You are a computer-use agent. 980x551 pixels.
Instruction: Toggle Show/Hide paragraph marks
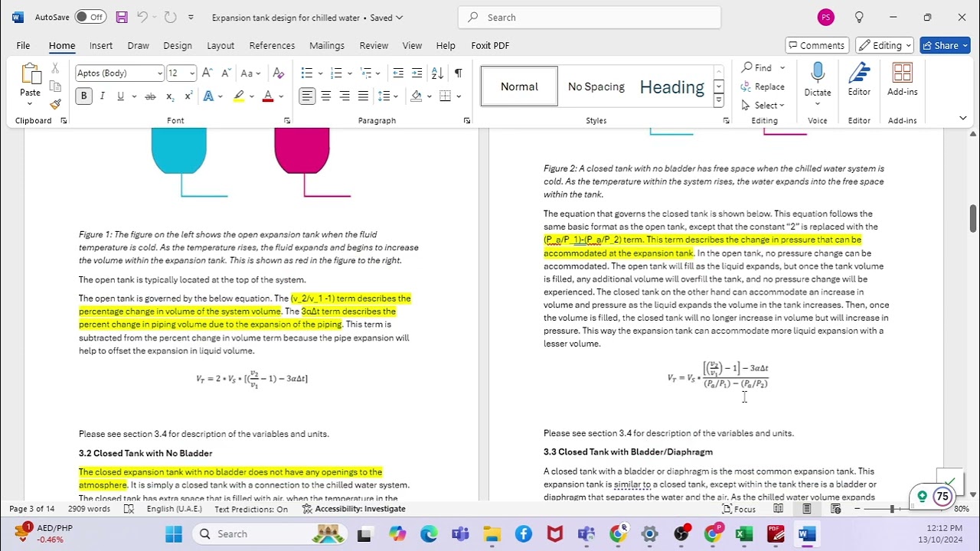(x=458, y=73)
